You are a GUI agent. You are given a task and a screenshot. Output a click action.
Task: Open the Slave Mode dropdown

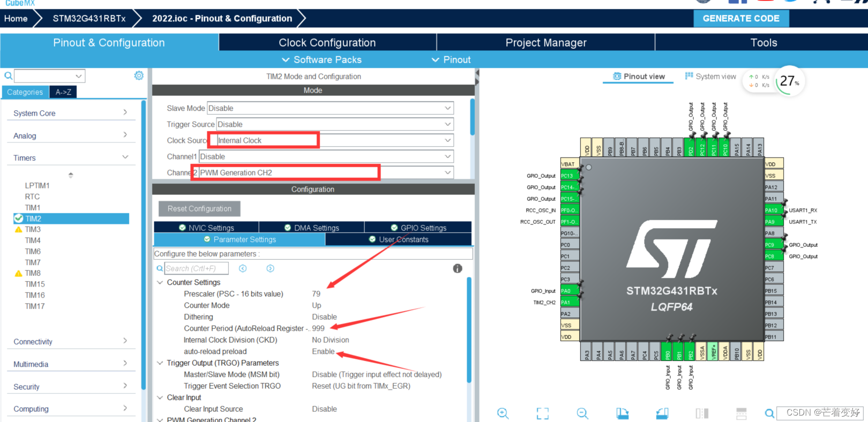pyautogui.click(x=330, y=108)
